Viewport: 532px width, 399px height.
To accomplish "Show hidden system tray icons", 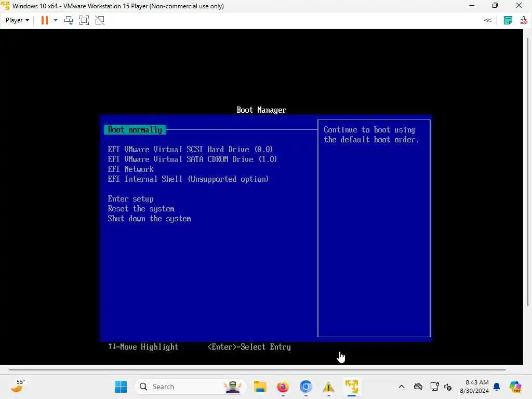I will (402, 387).
